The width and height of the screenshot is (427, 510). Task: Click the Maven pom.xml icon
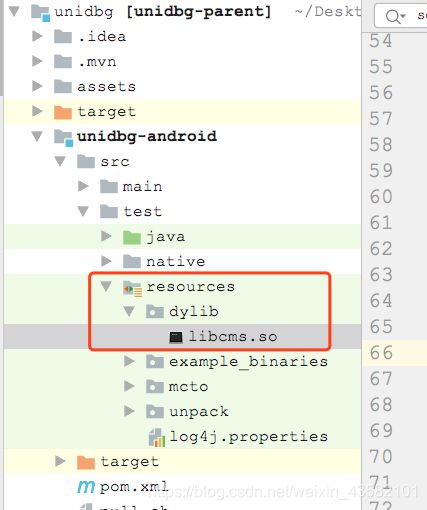[x=86, y=487]
